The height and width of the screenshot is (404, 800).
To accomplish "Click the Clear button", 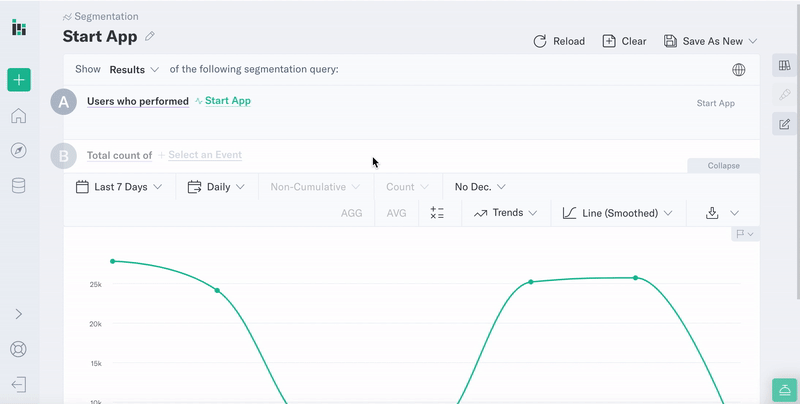I will 624,41.
